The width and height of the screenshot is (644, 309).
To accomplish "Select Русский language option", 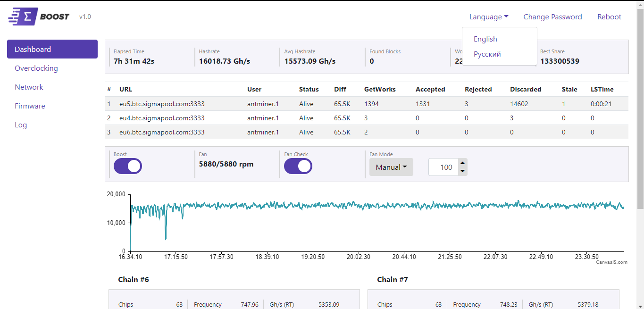I will pyautogui.click(x=487, y=54).
